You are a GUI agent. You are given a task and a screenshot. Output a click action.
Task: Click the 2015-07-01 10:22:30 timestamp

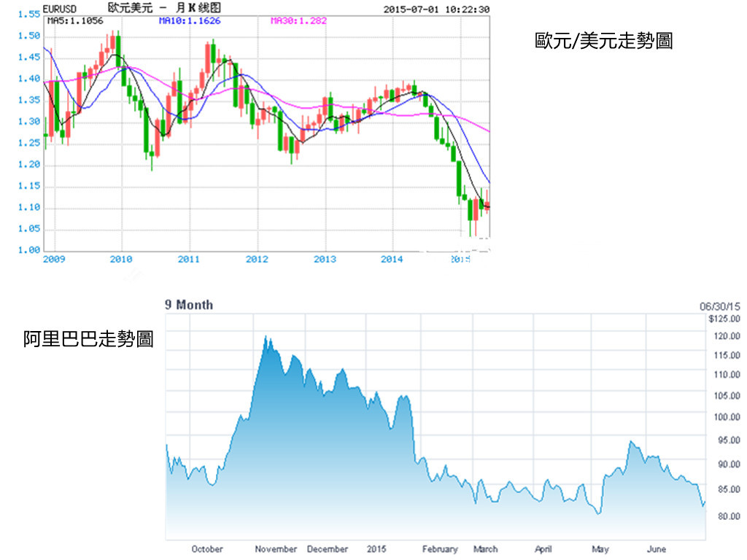click(436, 9)
